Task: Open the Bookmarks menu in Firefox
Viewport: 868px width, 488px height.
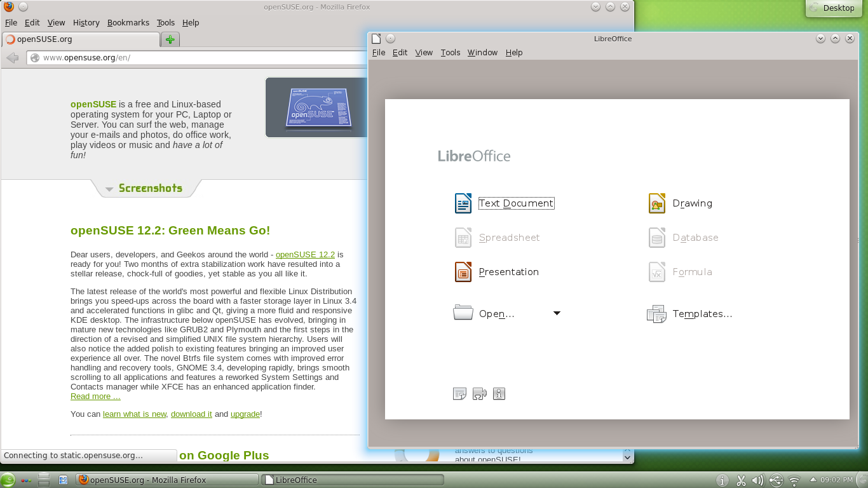Action: tap(128, 22)
